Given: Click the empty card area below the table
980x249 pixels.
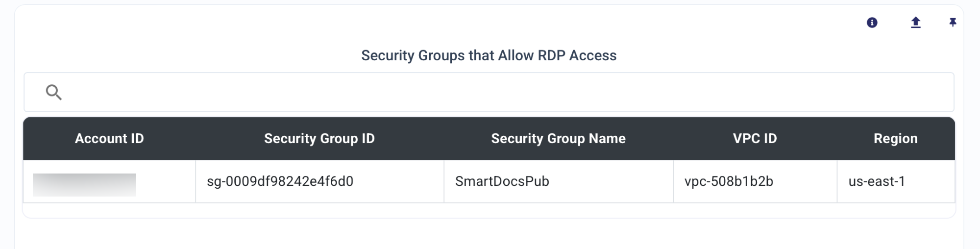Looking at the screenshot, I should coord(489,234).
